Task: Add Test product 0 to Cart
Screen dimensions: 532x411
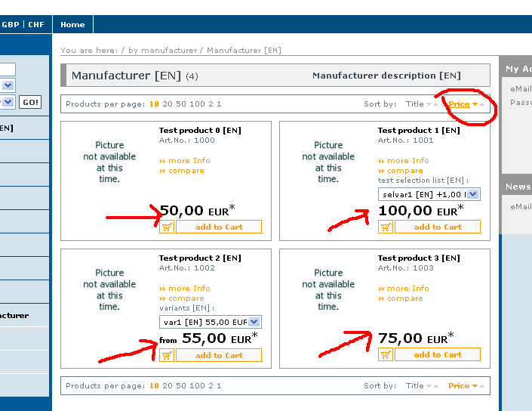Action: pyautogui.click(x=218, y=227)
